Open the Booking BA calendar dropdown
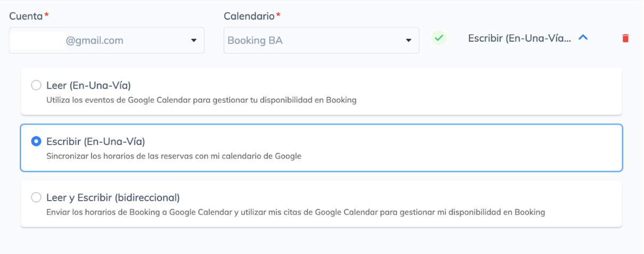Screen dimensions: 644x254 tap(321, 41)
